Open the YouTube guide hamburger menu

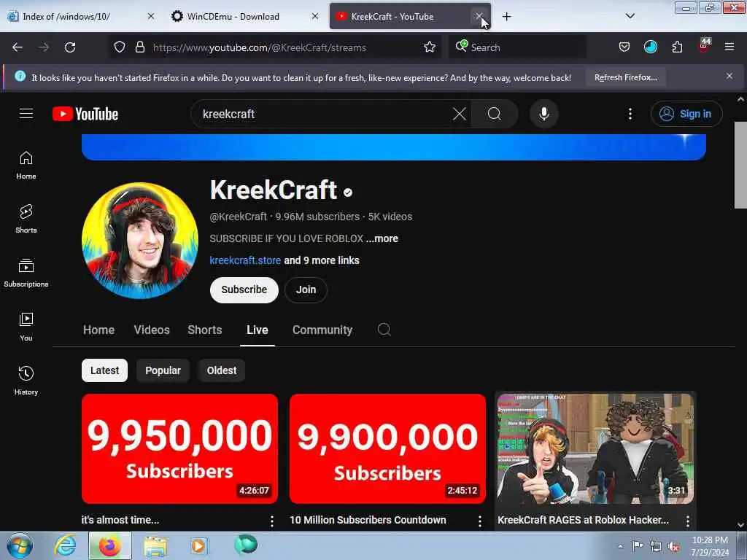(26, 113)
